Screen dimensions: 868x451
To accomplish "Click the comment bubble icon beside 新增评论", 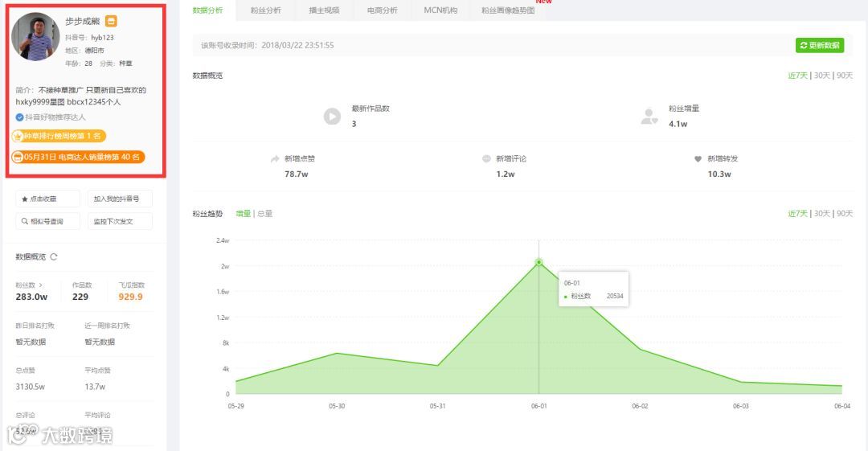I will (x=486, y=158).
